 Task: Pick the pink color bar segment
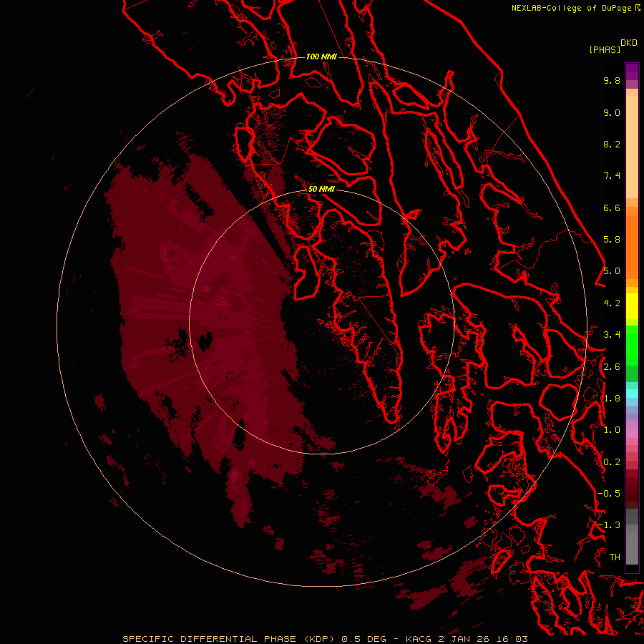coord(632,434)
